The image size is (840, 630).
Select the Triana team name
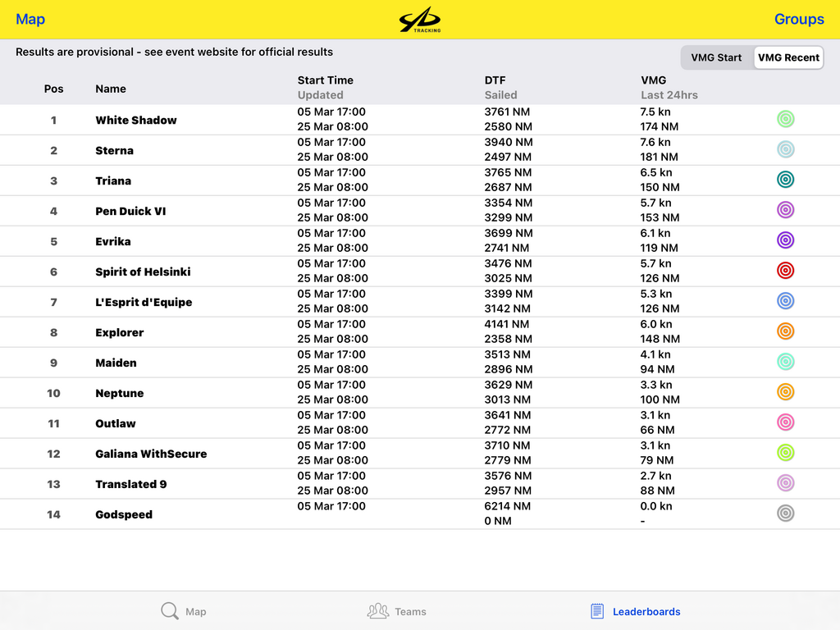[113, 180]
